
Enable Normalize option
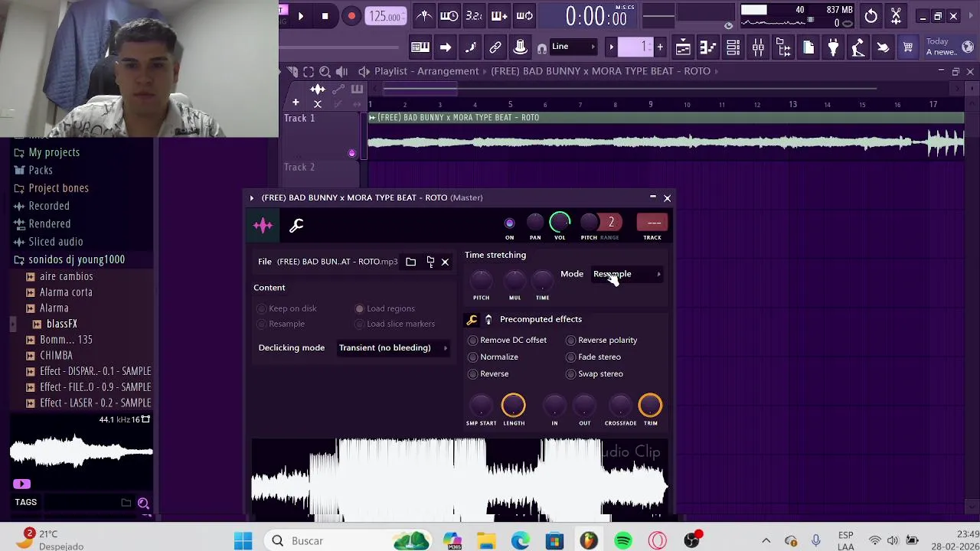tap(493, 357)
